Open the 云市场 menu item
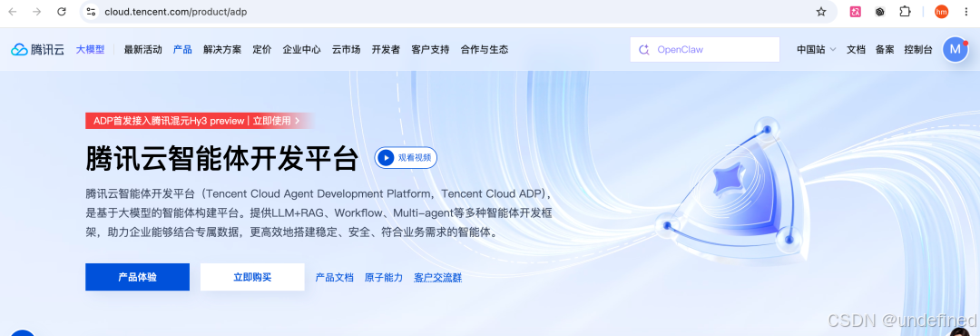 [347, 49]
